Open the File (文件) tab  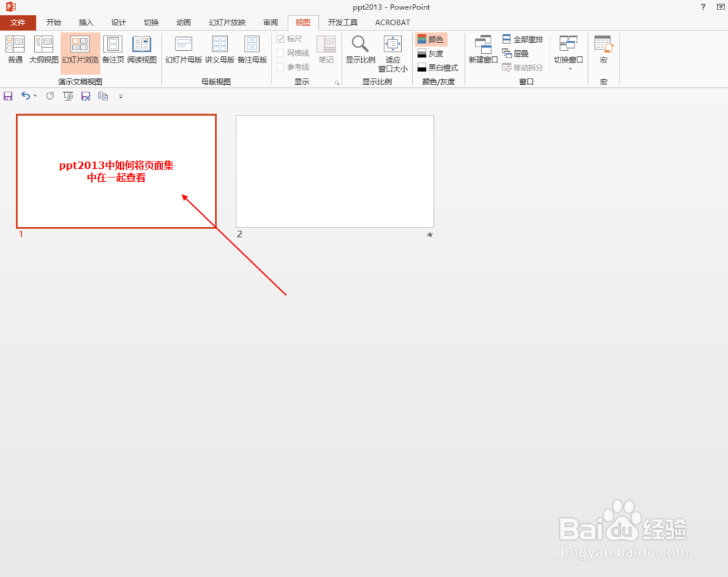[17, 23]
